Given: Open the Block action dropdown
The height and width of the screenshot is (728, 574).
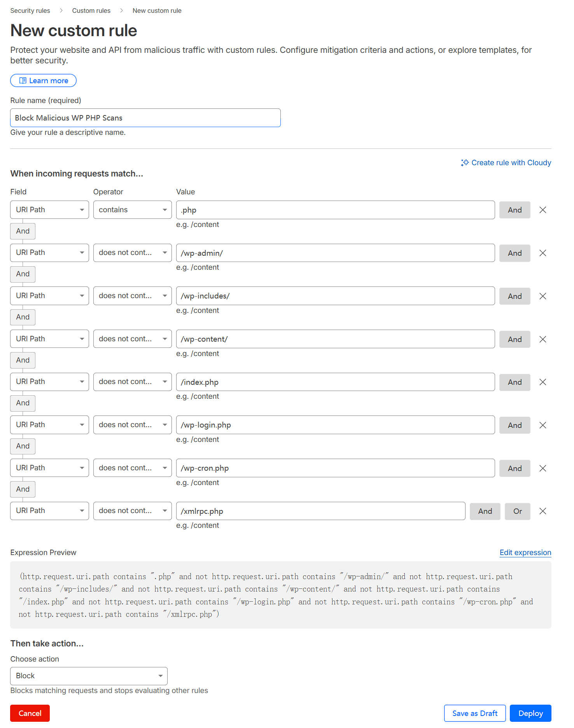Looking at the screenshot, I should coord(89,676).
